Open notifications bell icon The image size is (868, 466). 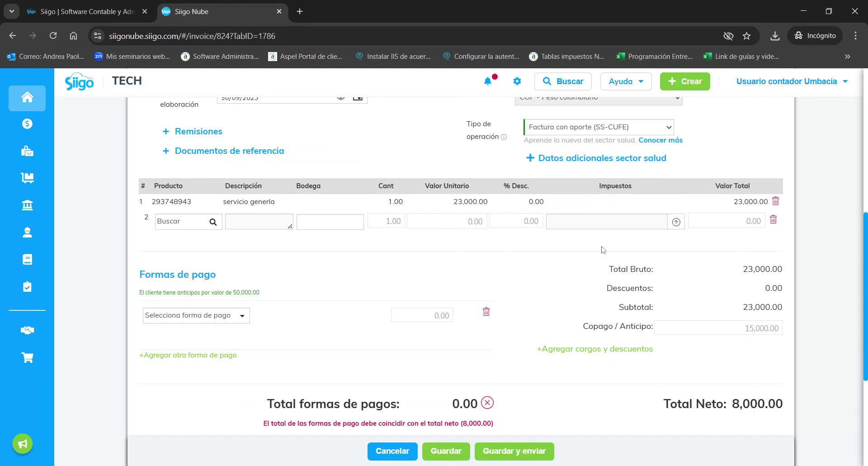pos(488,81)
